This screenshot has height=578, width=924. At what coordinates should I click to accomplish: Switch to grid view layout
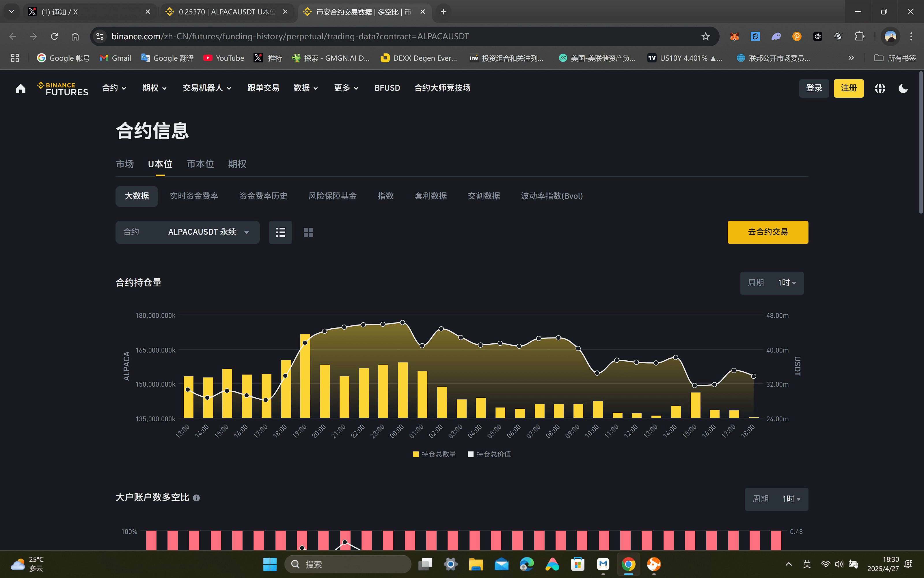pyautogui.click(x=308, y=232)
